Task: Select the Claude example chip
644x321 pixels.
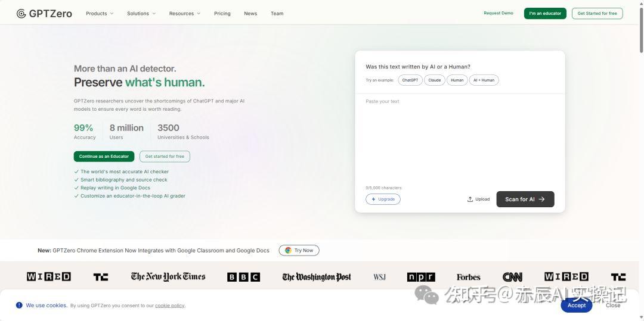Action: pos(435,80)
